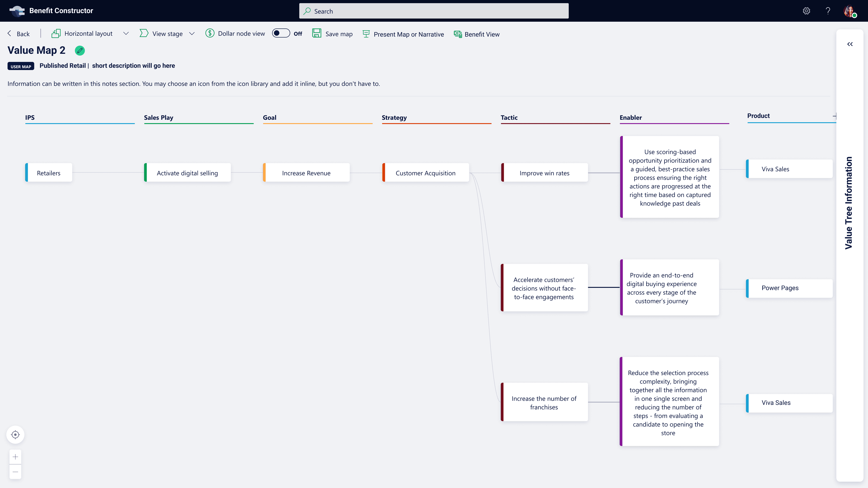
Task: Click the pencil edit icon beside Value Map 2
Action: click(80, 51)
